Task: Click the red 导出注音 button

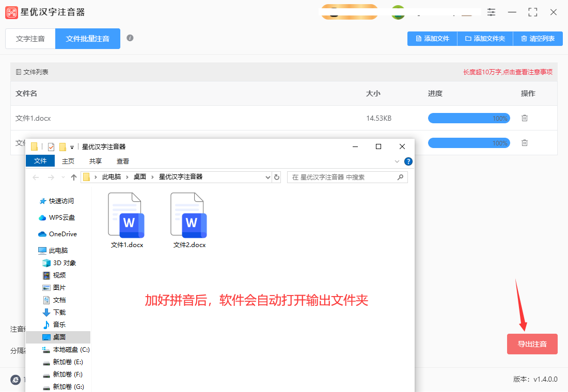Action: click(x=532, y=344)
